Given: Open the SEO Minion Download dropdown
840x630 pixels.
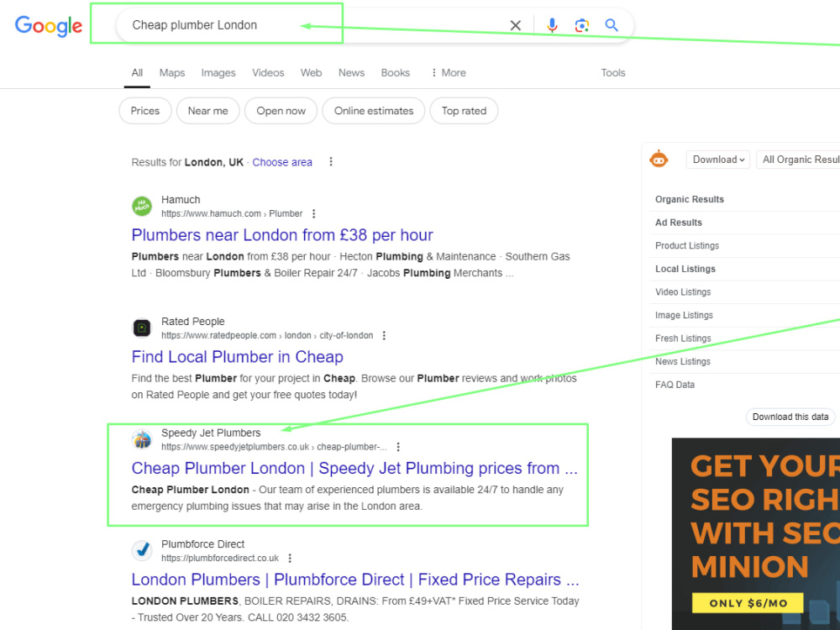Looking at the screenshot, I should coord(718,160).
